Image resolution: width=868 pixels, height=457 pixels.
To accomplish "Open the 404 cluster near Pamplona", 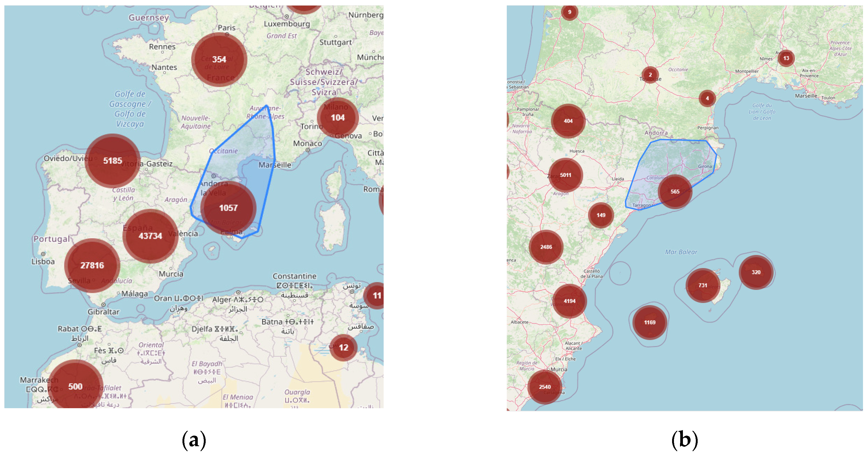I will pyautogui.click(x=568, y=121).
